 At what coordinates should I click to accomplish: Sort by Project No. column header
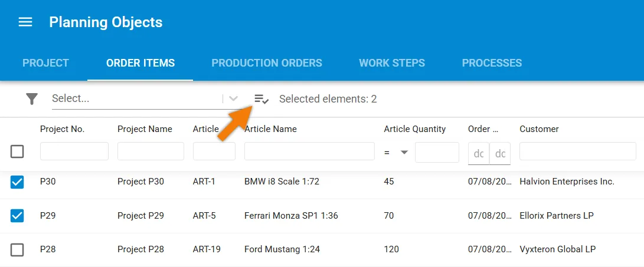(62, 128)
